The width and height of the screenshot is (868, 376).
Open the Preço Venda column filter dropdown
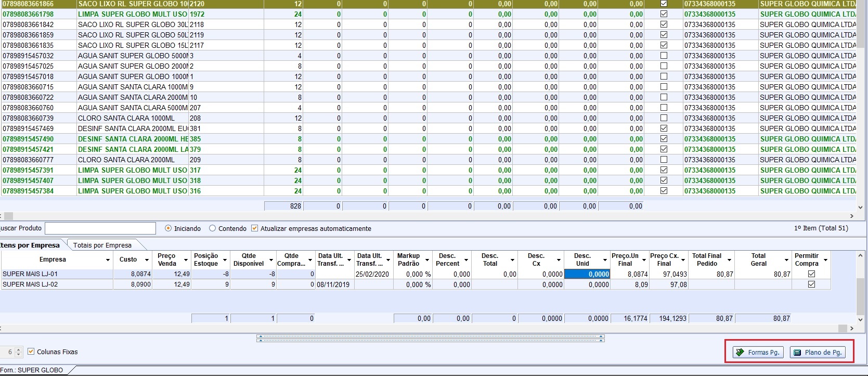[x=186, y=260]
